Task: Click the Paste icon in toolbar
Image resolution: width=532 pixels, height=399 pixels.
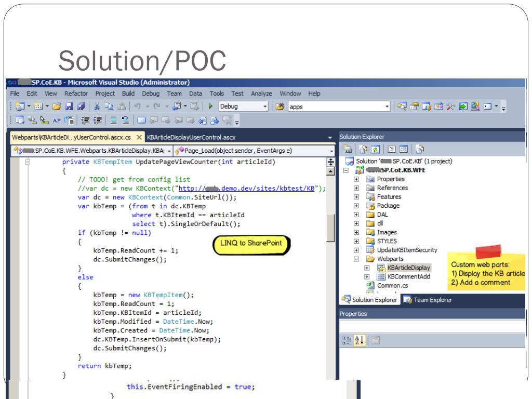Action: [122, 107]
